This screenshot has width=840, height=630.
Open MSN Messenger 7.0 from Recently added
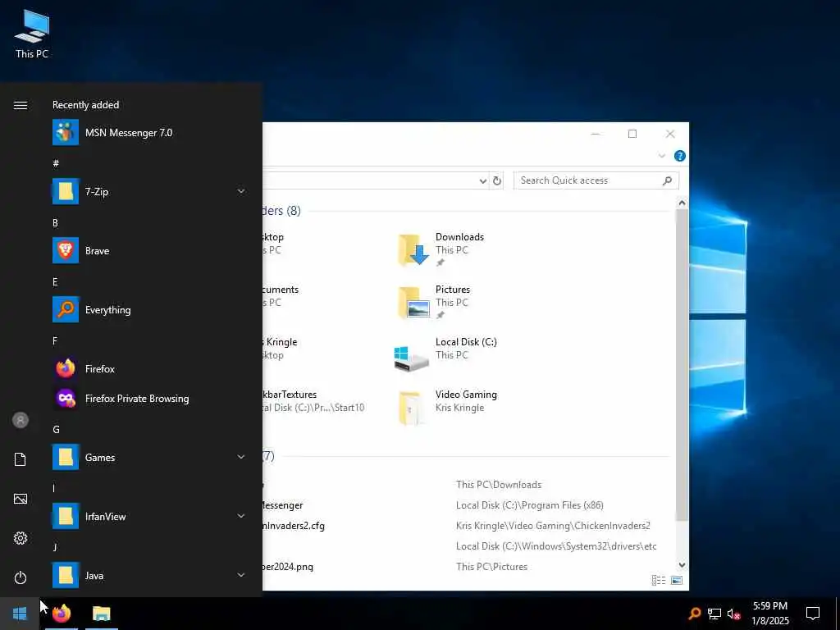coord(149,132)
